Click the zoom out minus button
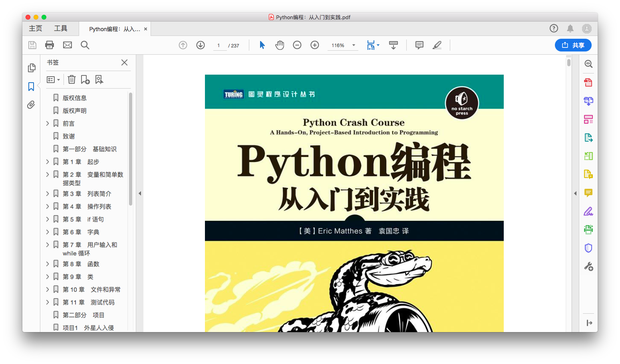The height and width of the screenshot is (364, 620). [x=297, y=45]
